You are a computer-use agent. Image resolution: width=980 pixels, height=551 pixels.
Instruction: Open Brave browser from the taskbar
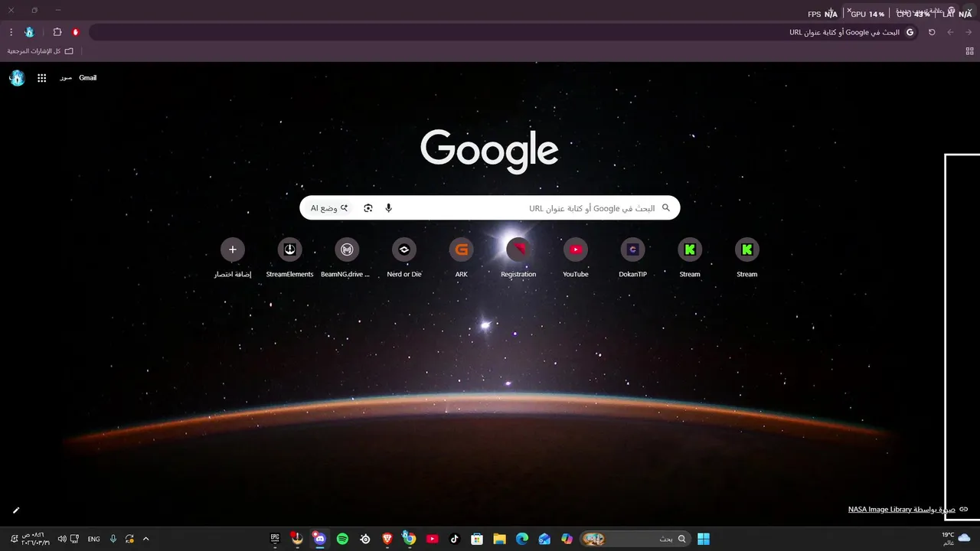pos(387,539)
